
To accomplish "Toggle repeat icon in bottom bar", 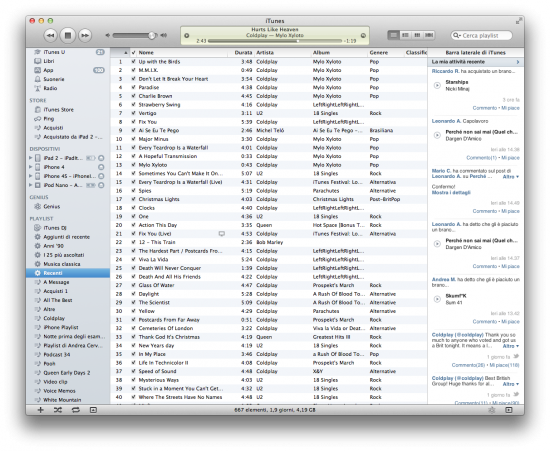I will click(76, 410).
